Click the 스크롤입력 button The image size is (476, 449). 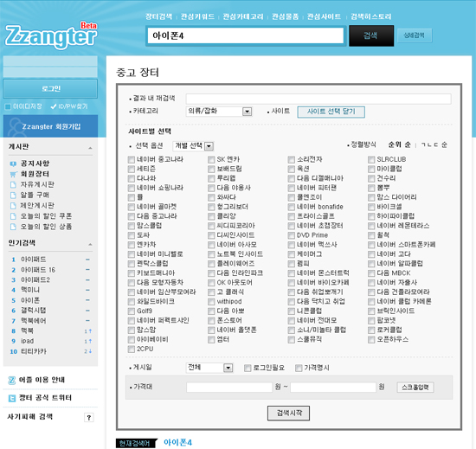point(415,387)
